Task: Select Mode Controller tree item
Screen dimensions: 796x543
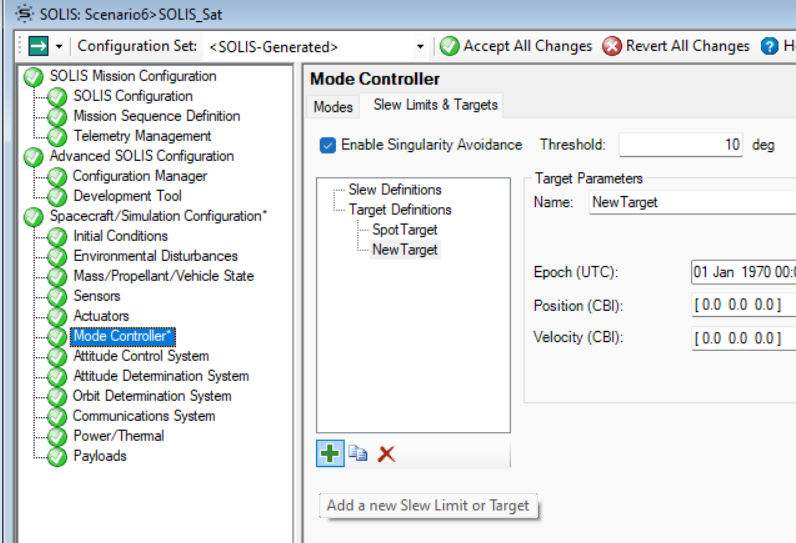Action: click(x=123, y=336)
